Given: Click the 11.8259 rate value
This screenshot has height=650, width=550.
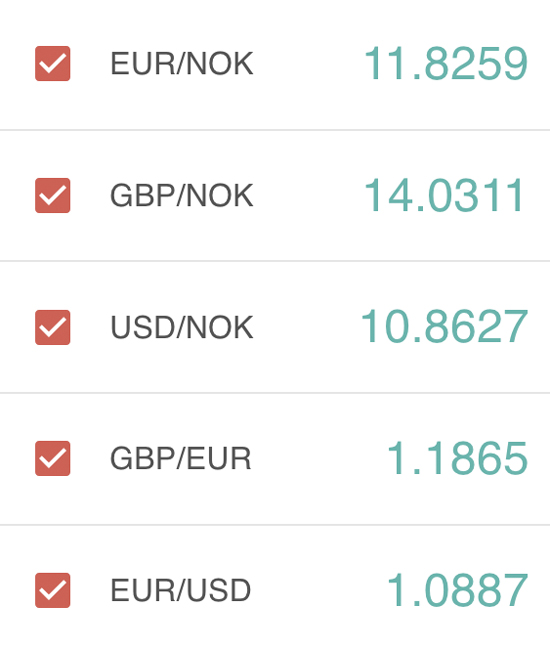Looking at the screenshot, I should click(446, 63).
